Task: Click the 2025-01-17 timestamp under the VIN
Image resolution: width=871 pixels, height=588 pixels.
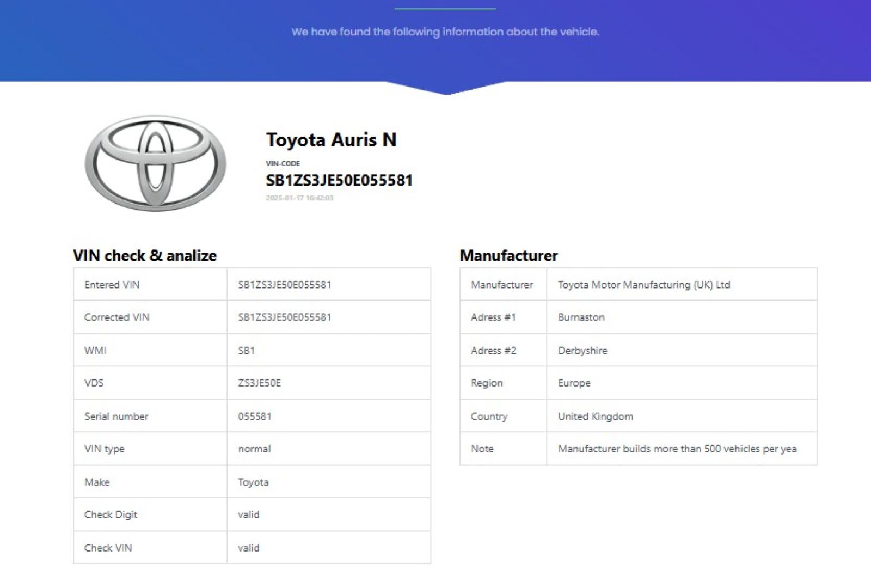Action: tap(299, 198)
